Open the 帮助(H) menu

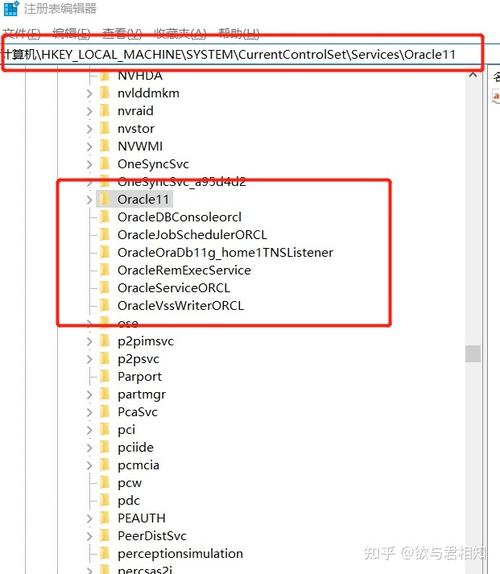[239, 34]
